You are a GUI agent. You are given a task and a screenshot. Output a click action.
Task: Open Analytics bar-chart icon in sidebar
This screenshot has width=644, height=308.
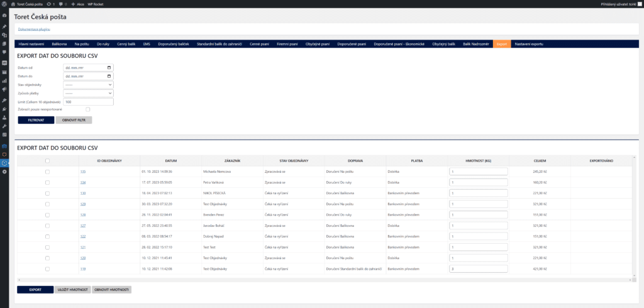point(4,80)
